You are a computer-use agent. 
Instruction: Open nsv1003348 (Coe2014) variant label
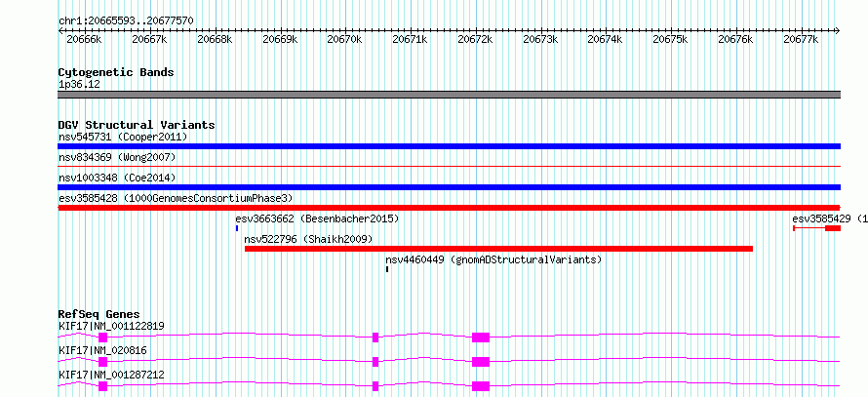117,178
